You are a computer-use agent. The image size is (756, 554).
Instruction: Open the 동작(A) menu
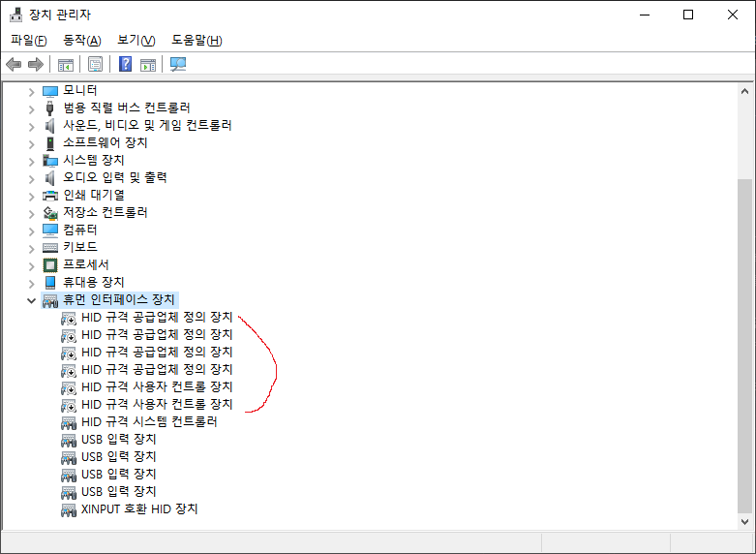(x=82, y=40)
